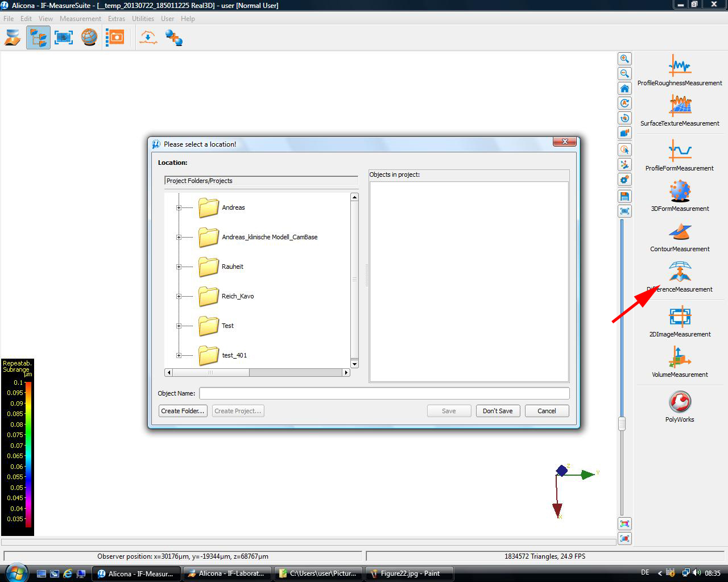The width and height of the screenshot is (728, 582).
Task: Expand the Andreas folder node
Action: [x=179, y=208]
